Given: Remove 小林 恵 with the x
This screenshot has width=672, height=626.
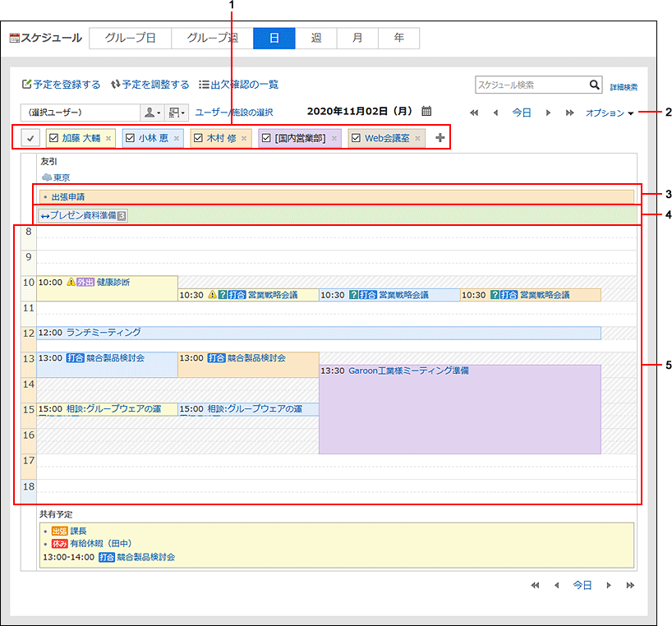Looking at the screenshot, I should tap(176, 138).
